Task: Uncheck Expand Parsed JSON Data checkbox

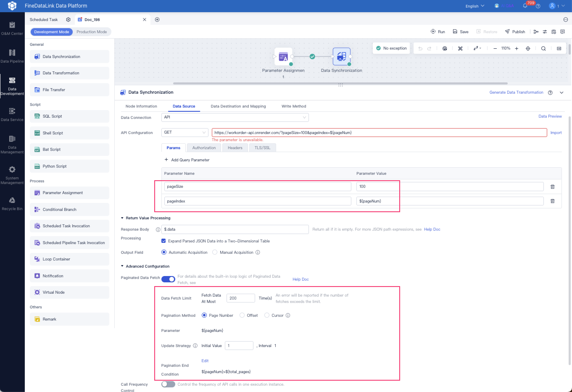Action: (x=163, y=241)
